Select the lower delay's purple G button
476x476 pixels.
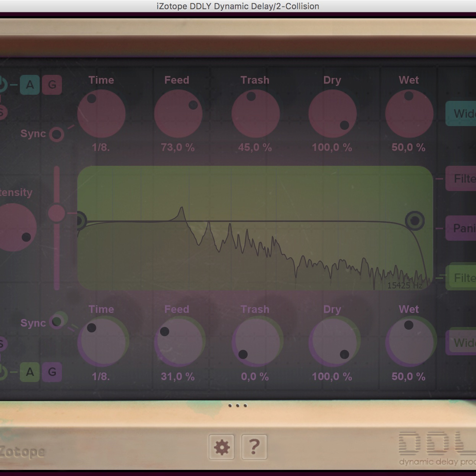52,372
